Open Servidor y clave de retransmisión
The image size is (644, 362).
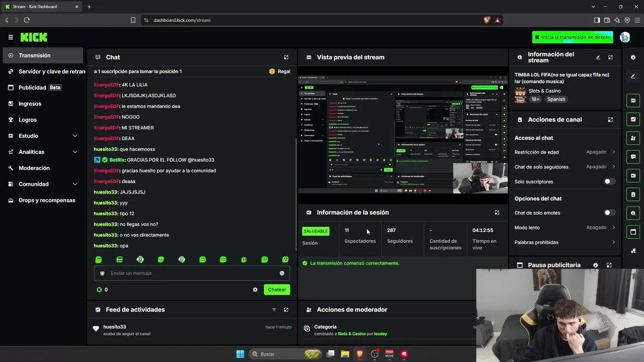pos(43,71)
